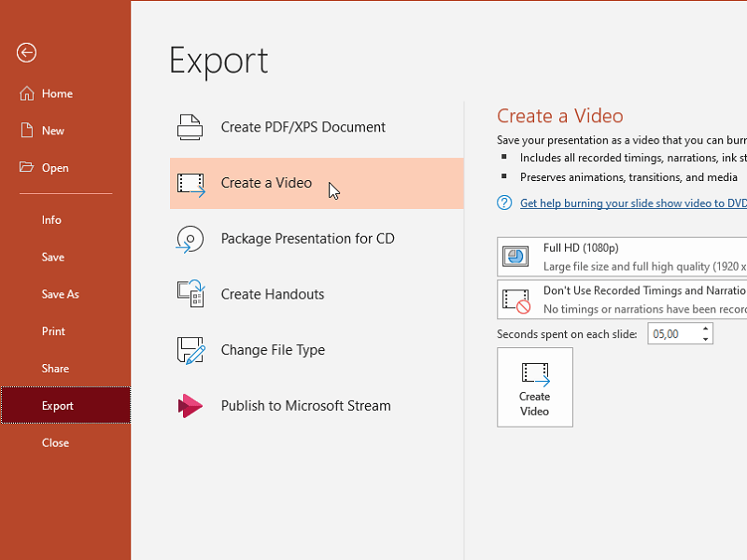747x560 pixels.
Task: Click the Create PDF/XPS Document printer icon
Action: (x=190, y=127)
